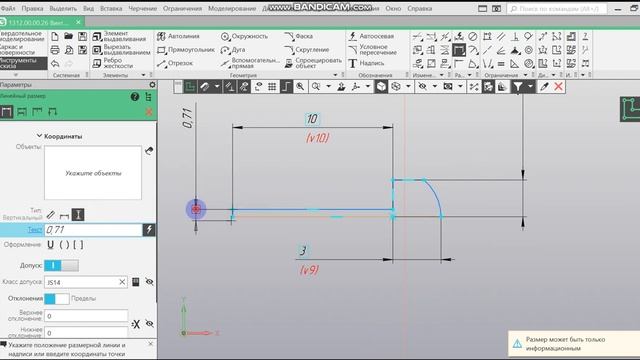Viewport: 640px width, 360px height.
Task: Clear the JS14 tolerance class value
Action: (x=122, y=282)
